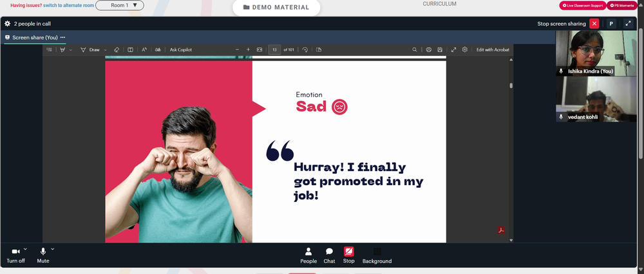Rotate the PDF page
The width and height of the screenshot is (644, 274).
305,50
